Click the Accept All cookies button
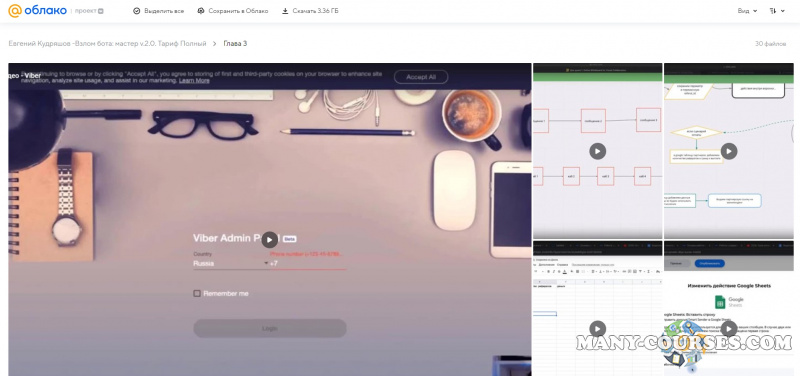This screenshot has width=800, height=376. [x=421, y=77]
